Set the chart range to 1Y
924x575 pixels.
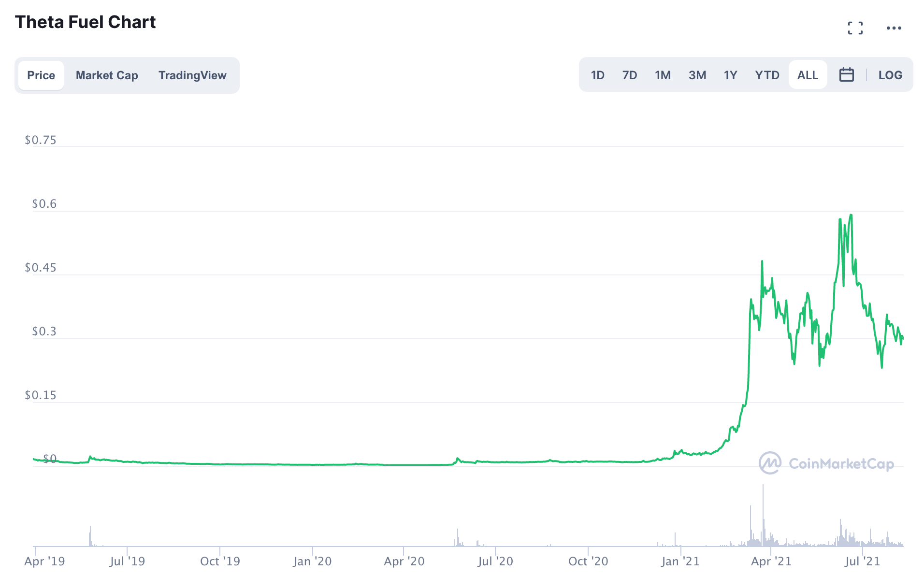pos(730,75)
